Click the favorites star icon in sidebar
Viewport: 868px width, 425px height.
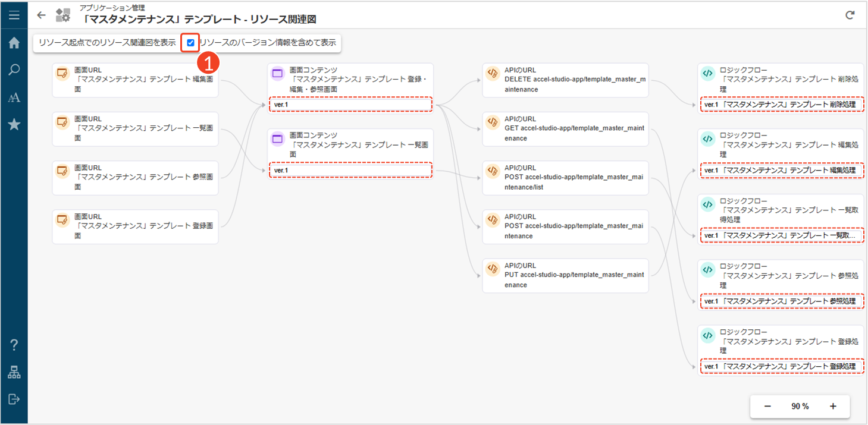tap(14, 124)
